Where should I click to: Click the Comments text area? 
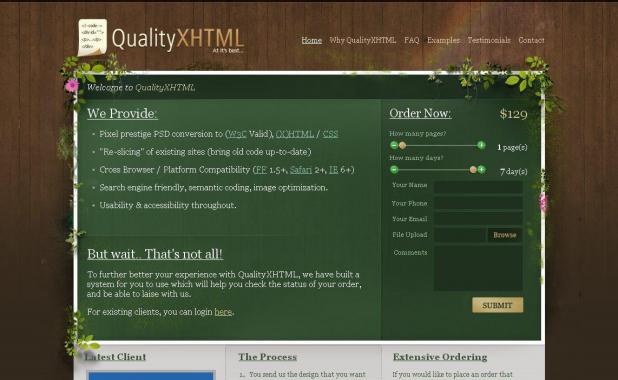coord(478,268)
